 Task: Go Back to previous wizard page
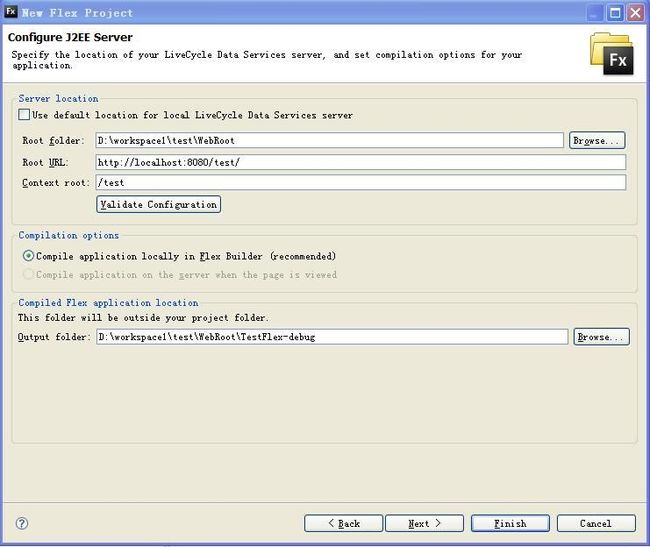[x=343, y=523]
